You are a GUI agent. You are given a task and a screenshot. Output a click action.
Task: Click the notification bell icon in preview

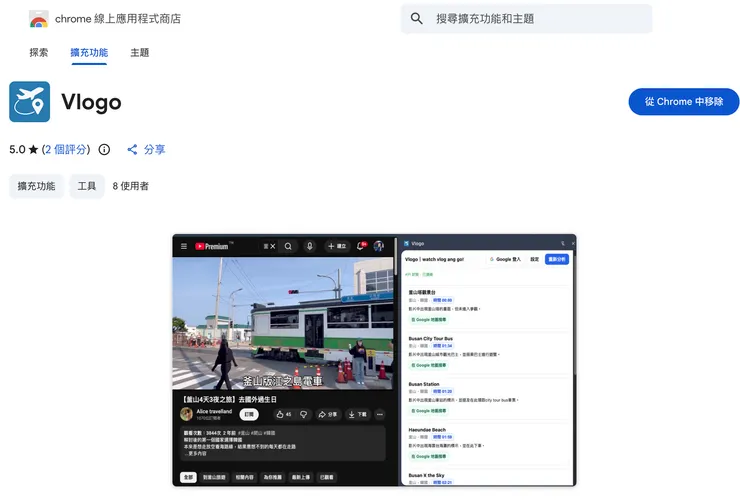[x=361, y=246]
